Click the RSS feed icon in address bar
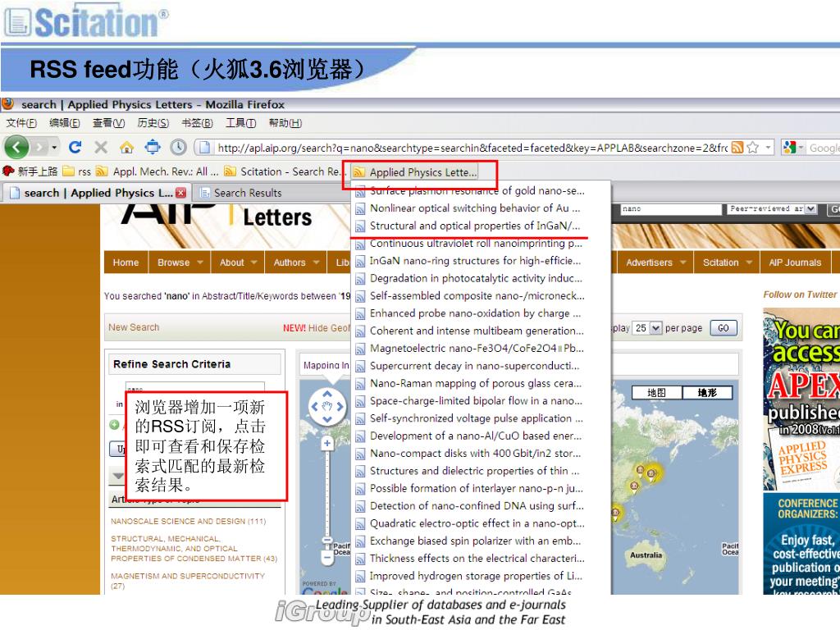Viewport: 840px width, 630px height. point(737,148)
